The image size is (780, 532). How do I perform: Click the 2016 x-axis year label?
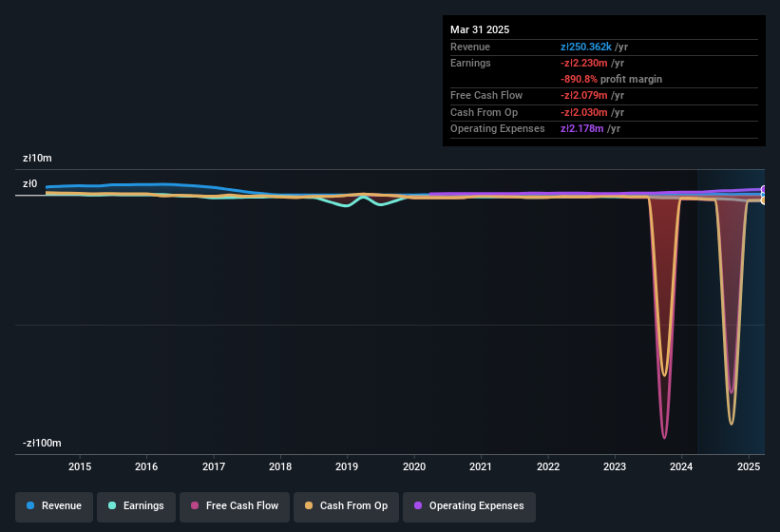coord(146,466)
